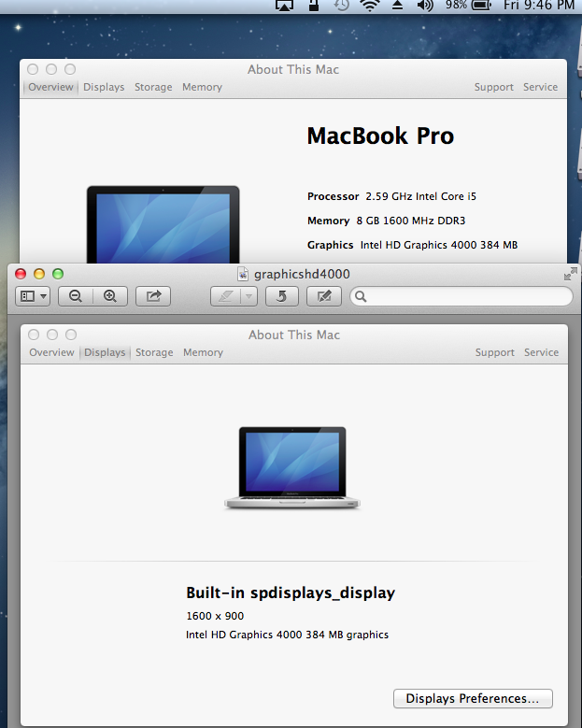
Task: Click the 98% battery percentage text
Action: [456, 5]
